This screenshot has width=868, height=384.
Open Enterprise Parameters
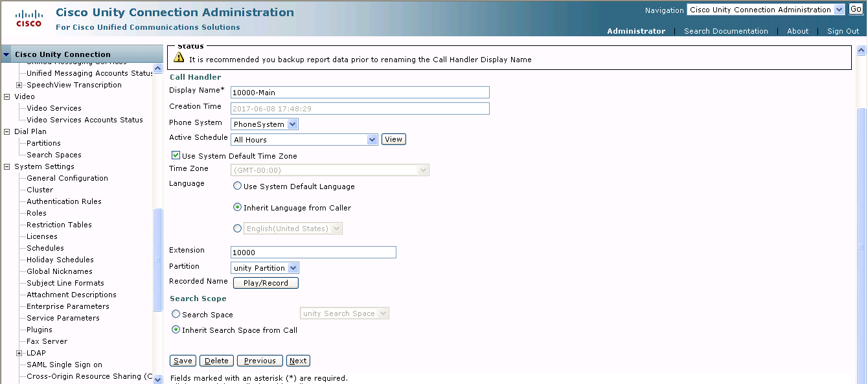click(68, 306)
